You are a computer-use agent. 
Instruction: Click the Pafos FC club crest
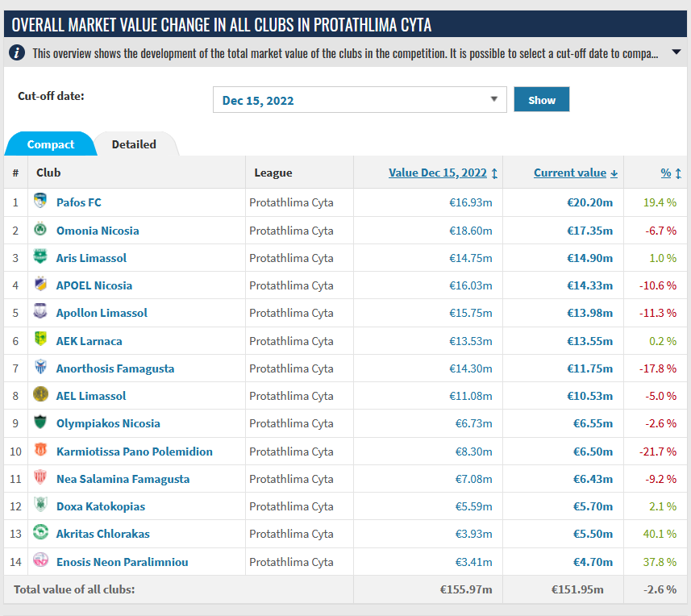40,201
